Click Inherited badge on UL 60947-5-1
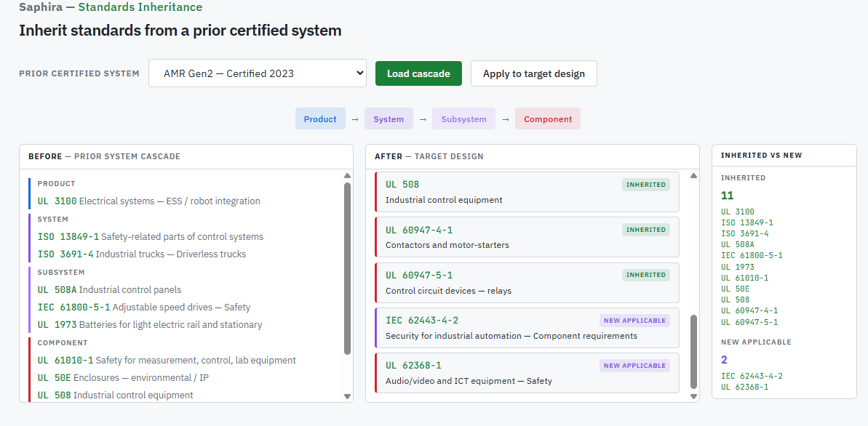Image resolution: width=868 pixels, height=426 pixels. (x=645, y=275)
